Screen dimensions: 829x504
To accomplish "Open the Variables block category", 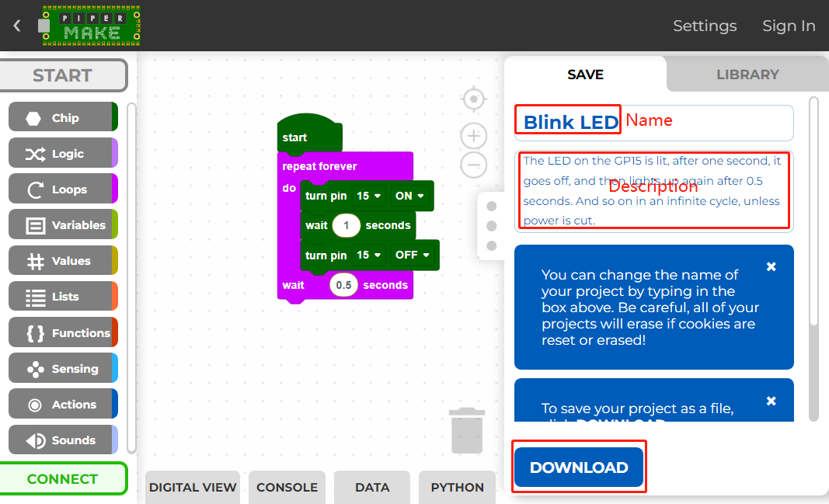I will [63, 224].
